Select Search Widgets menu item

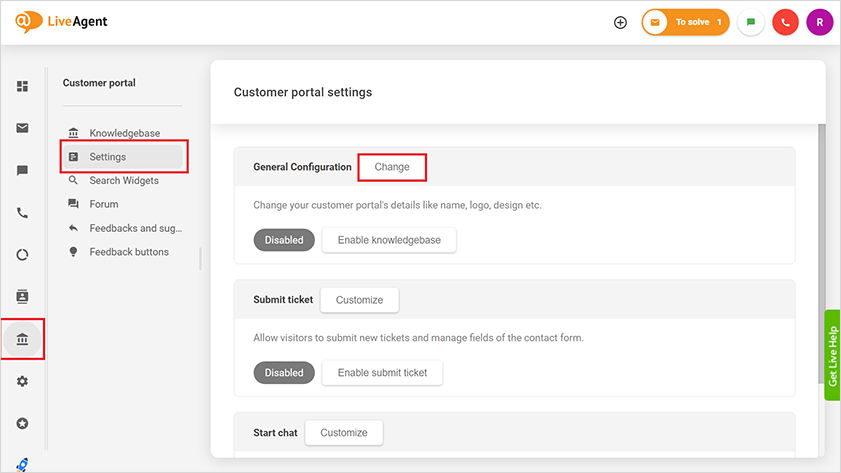point(123,180)
